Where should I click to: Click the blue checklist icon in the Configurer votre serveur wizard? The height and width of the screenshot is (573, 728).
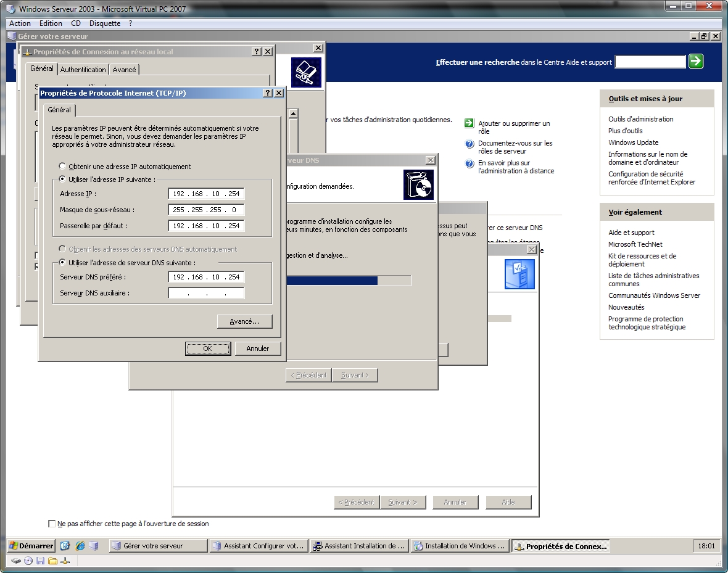pos(519,274)
